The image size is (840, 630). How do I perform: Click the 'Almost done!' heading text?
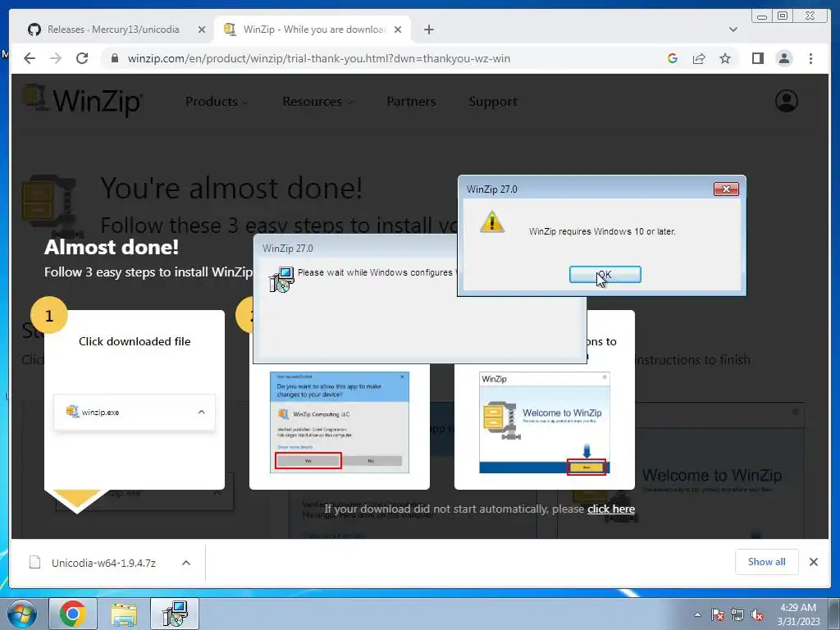pos(112,247)
